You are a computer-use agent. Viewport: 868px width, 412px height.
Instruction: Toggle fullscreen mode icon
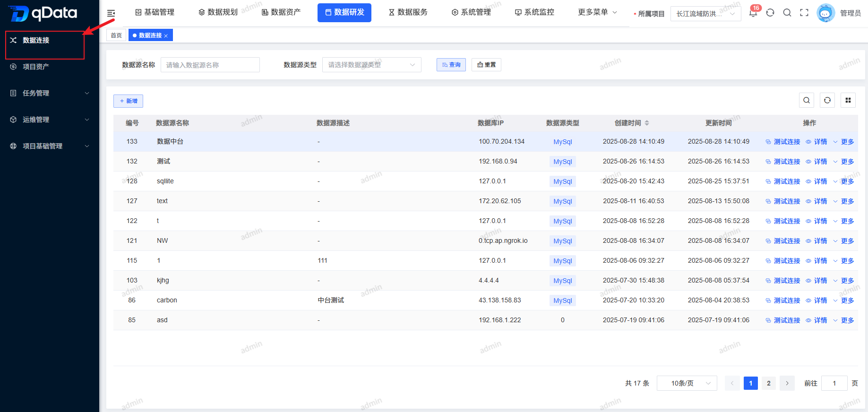point(804,13)
